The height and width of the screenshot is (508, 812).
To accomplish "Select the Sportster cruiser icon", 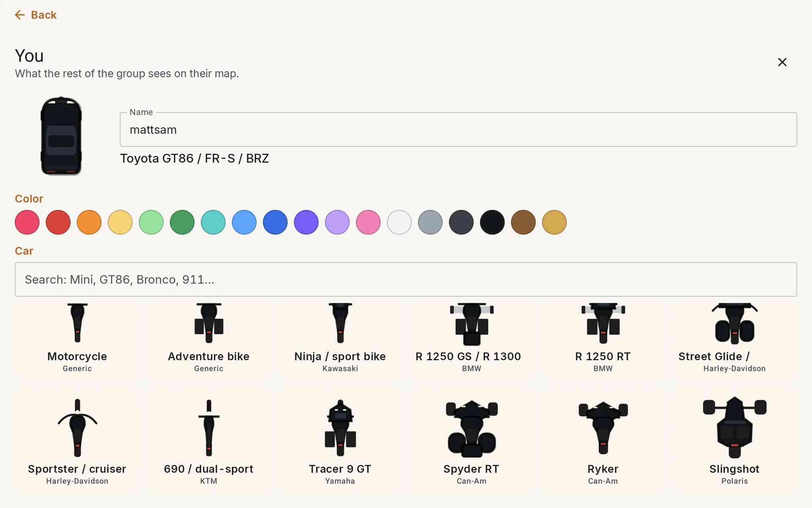I will point(77,428).
